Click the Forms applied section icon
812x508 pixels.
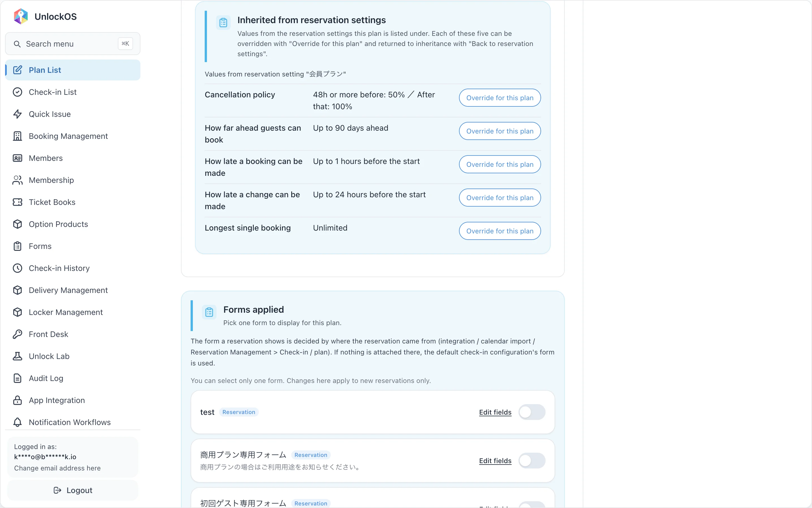click(209, 312)
